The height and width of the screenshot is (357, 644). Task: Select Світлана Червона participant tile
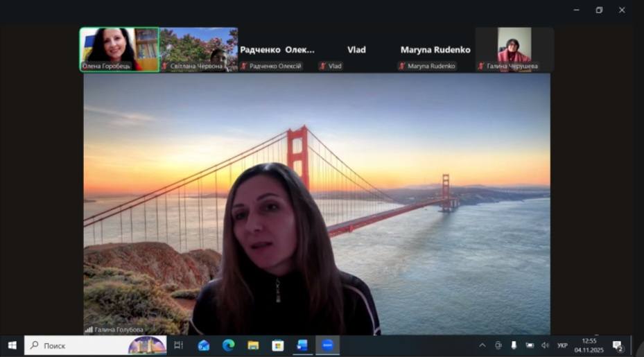point(198,49)
